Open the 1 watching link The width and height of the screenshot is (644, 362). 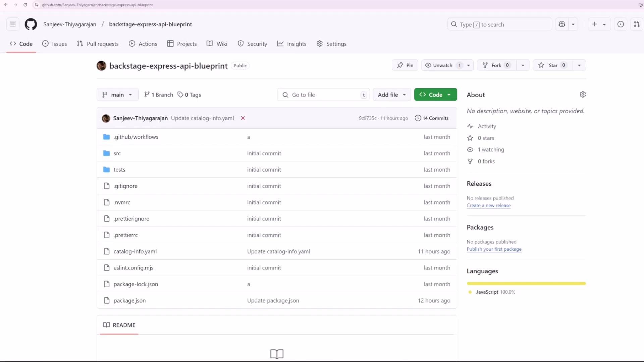pos(491,149)
